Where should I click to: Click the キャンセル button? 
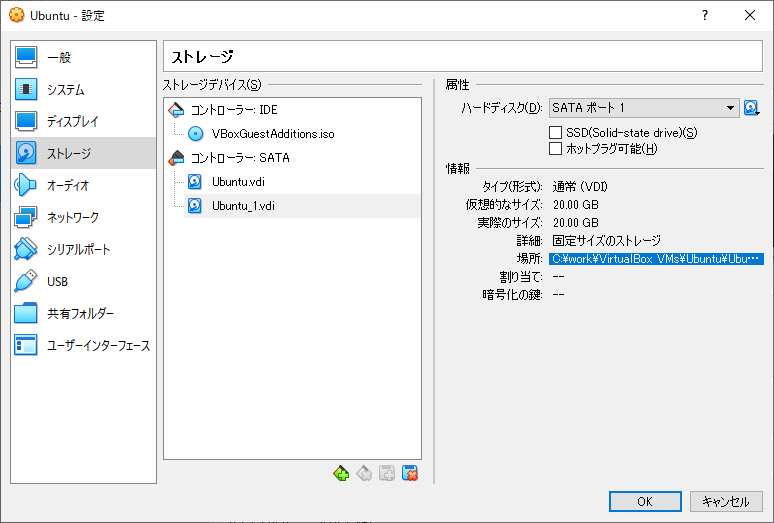[x=726, y=502]
